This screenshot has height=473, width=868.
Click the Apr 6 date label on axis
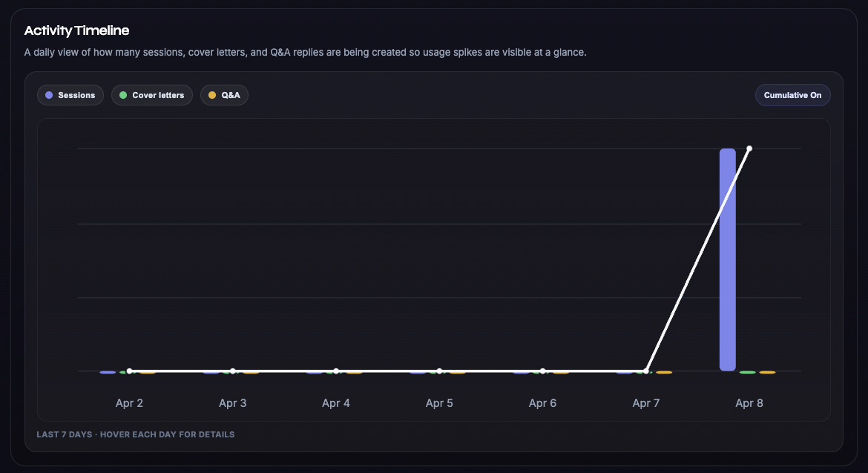(x=542, y=403)
